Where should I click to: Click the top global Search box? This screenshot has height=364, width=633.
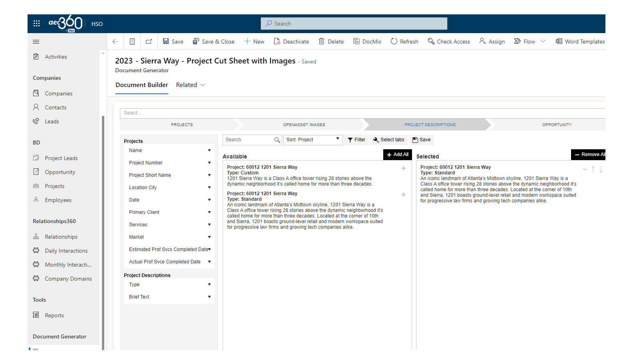[354, 24]
